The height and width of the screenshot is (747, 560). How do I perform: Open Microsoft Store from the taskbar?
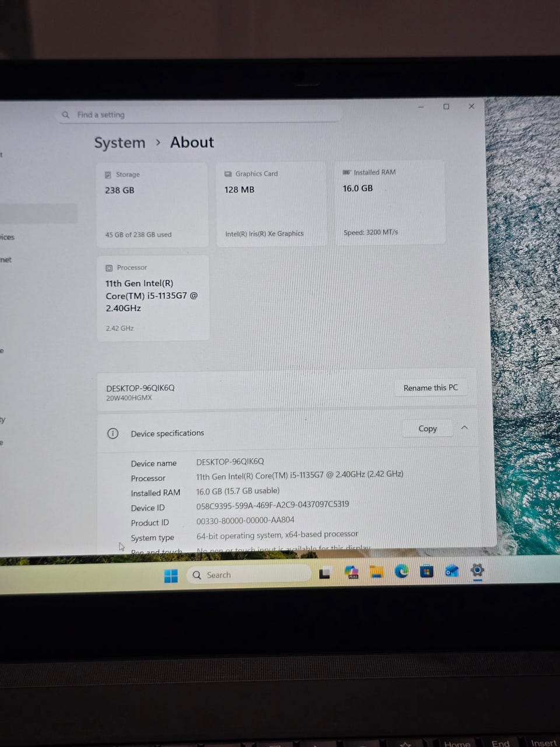pos(426,571)
